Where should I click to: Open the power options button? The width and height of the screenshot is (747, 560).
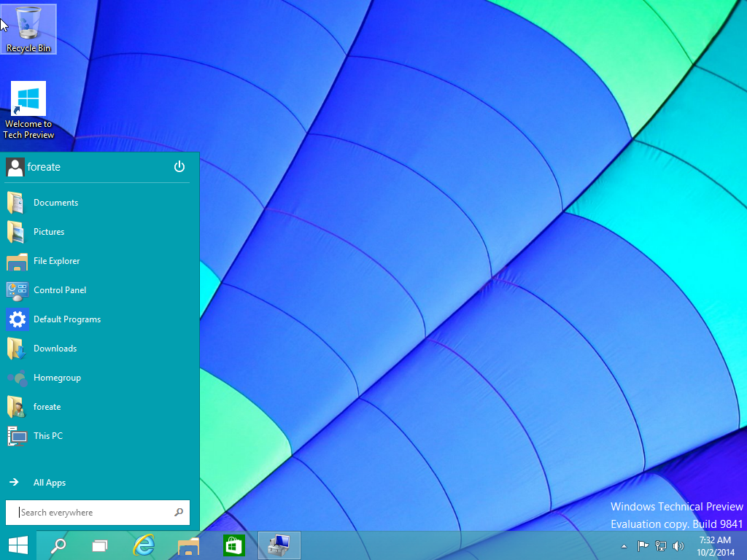click(179, 167)
